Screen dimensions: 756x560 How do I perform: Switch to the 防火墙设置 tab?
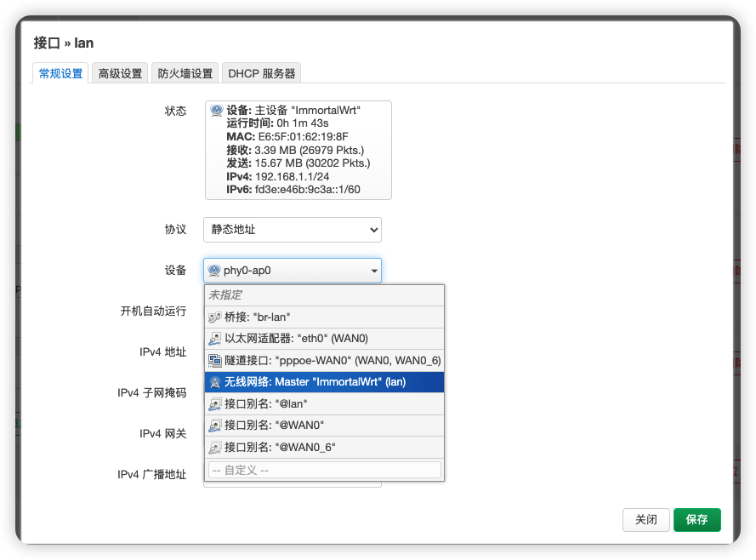tap(185, 72)
